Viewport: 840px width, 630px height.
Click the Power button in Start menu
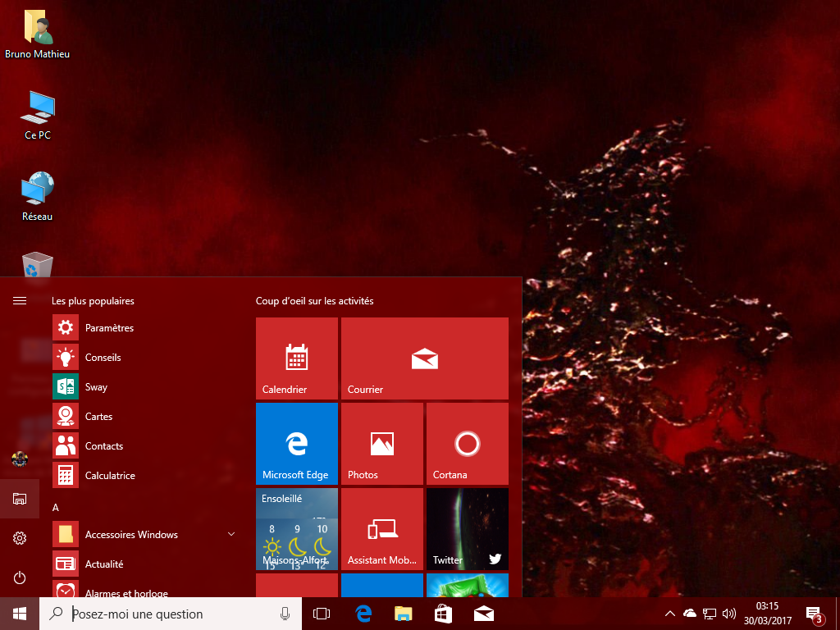pyautogui.click(x=20, y=577)
